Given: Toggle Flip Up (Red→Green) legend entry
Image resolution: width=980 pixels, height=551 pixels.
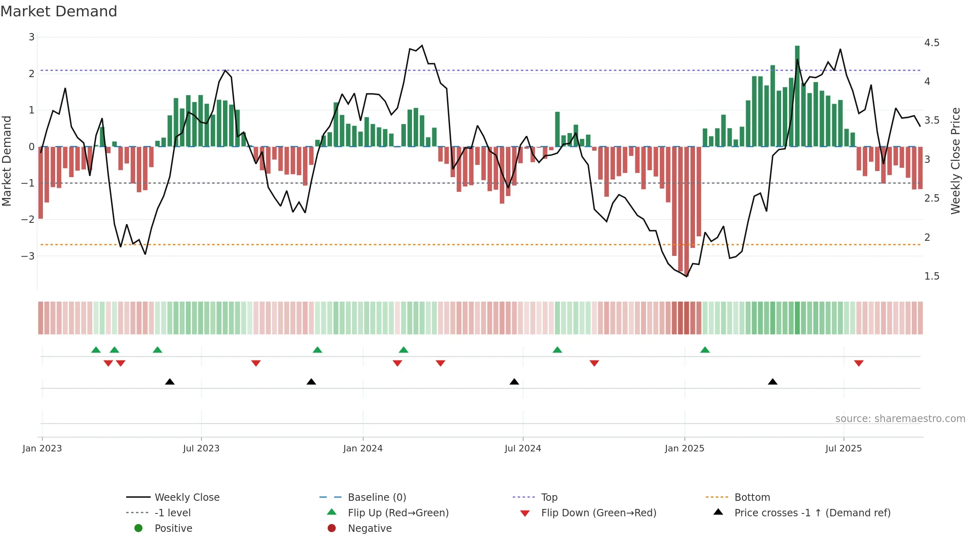Looking at the screenshot, I should (388, 513).
